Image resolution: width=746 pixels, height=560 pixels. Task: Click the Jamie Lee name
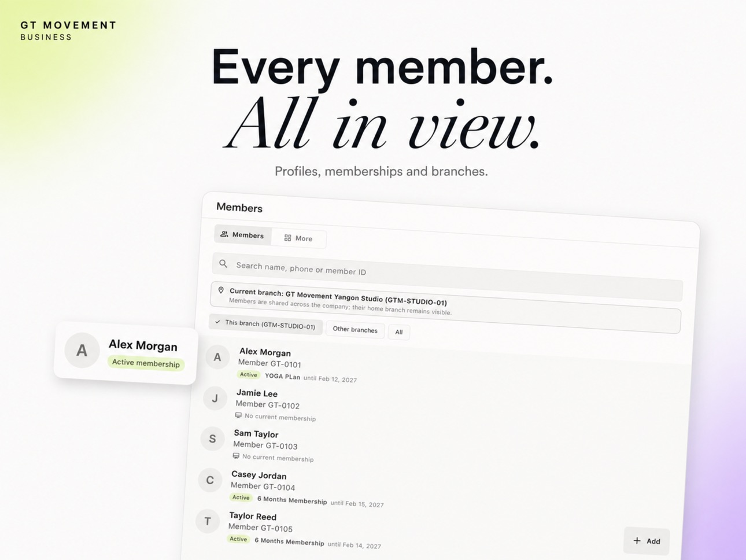(257, 393)
